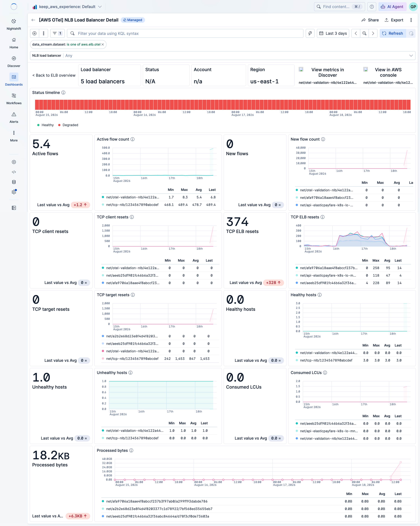Screen dimensions: 420x526
Task: Open the More sidebar menu
Action: click(x=14, y=136)
